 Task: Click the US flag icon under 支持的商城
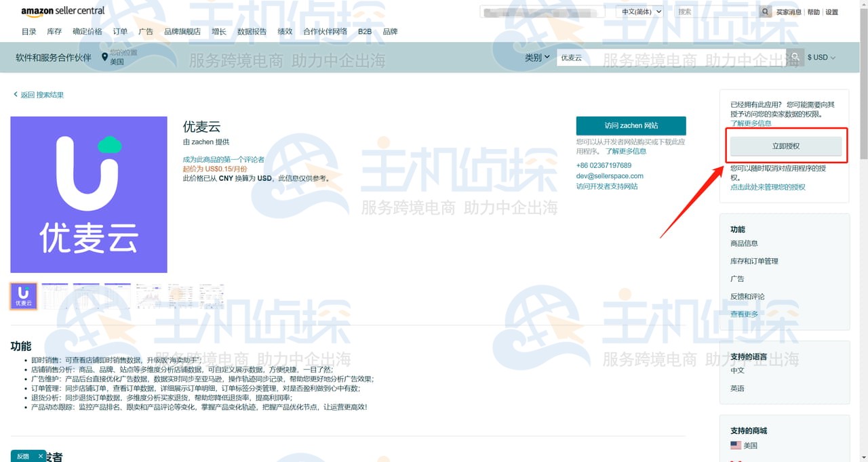(736, 445)
